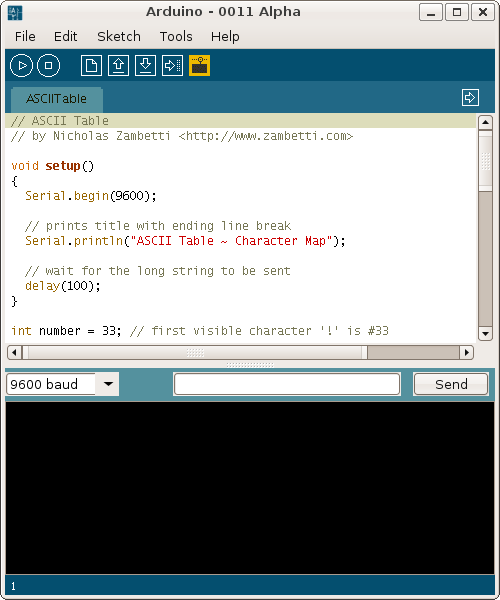
Task: Select the ASCIITable tab
Action: pyautogui.click(x=57, y=99)
